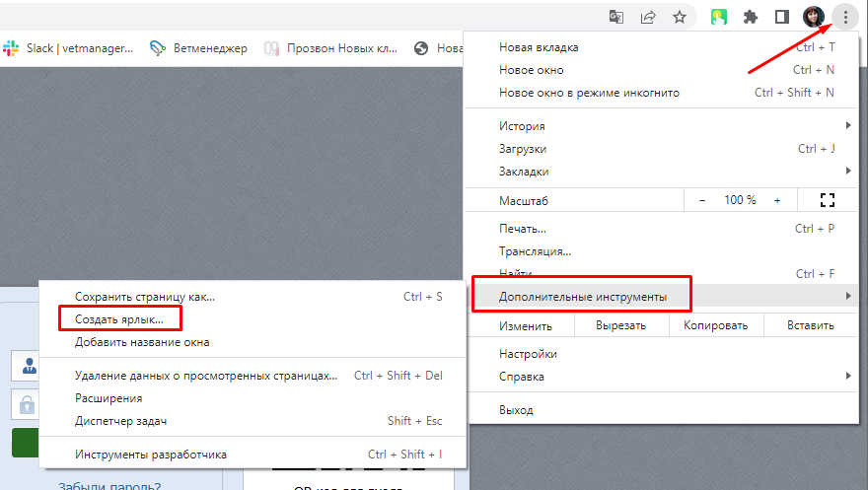
Task: Increase zoom with the plus button
Action: 777,200
